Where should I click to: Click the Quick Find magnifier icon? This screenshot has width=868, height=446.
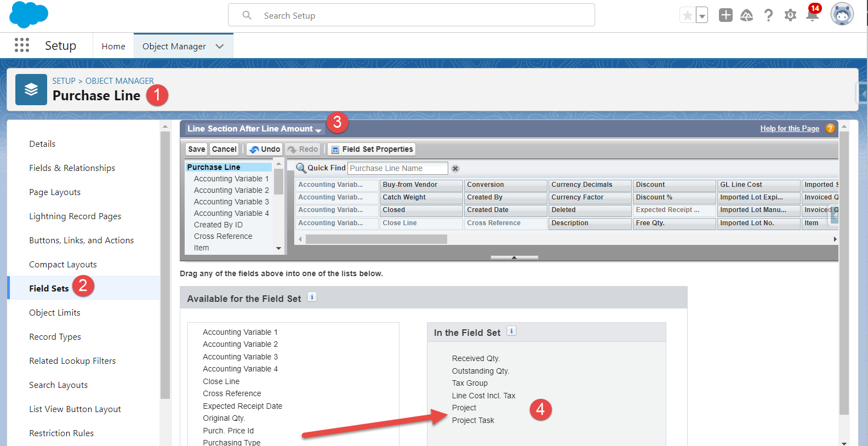(x=301, y=168)
